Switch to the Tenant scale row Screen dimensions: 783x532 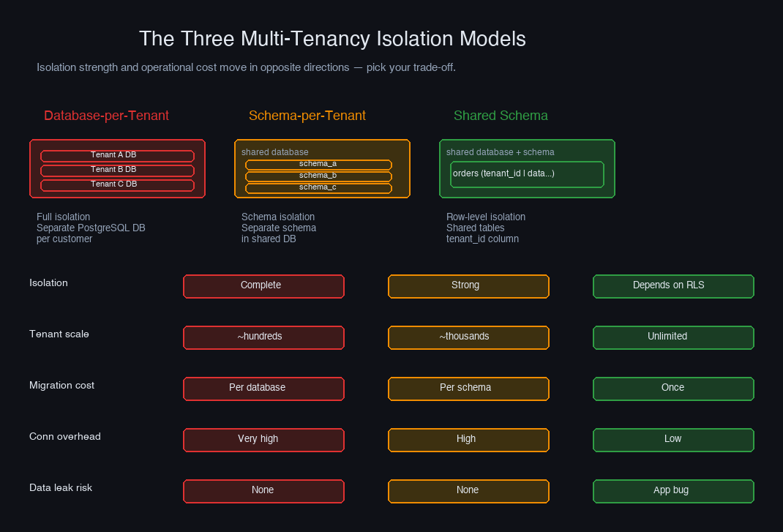point(59,334)
